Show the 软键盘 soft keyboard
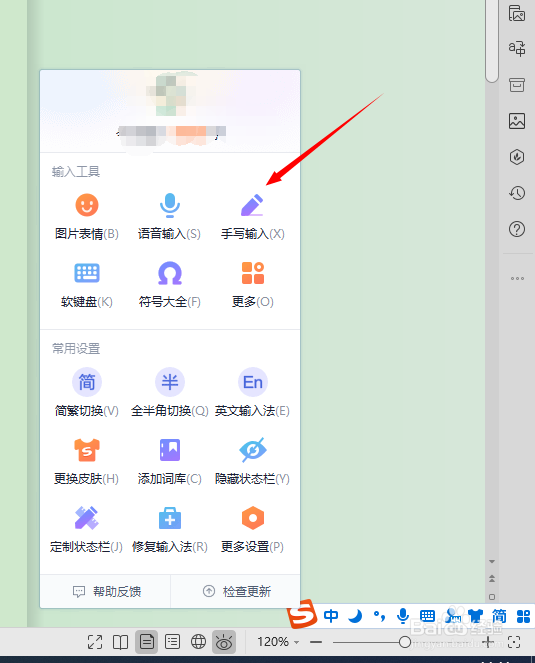This screenshot has width=535, height=663. pos(87,285)
